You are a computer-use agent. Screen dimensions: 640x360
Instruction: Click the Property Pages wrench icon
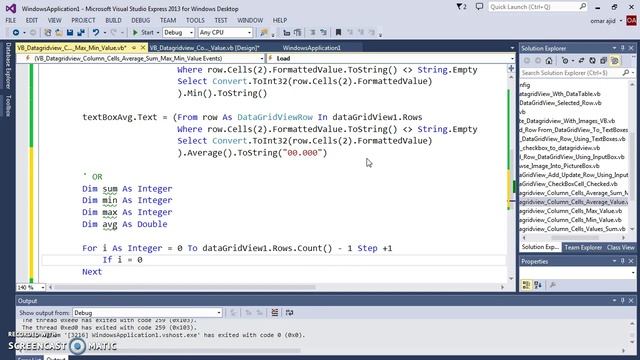pos(553,285)
